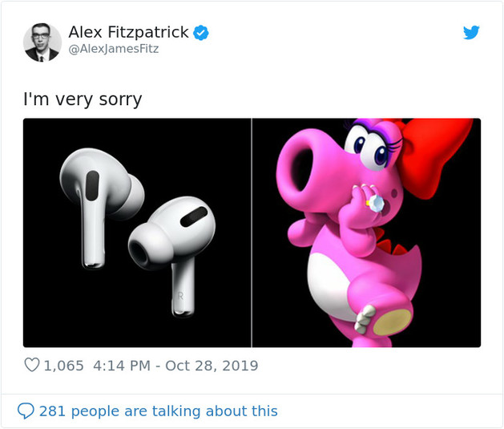
Task: Open the 4:14 PM - Oct 28, 2019 timestamp
Action: point(175,366)
